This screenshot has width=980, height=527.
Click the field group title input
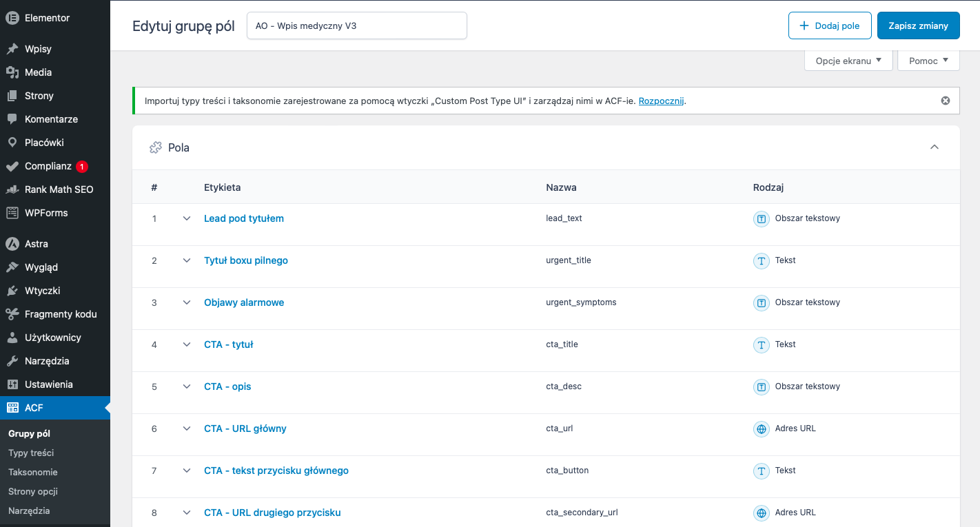(x=357, y=25)
